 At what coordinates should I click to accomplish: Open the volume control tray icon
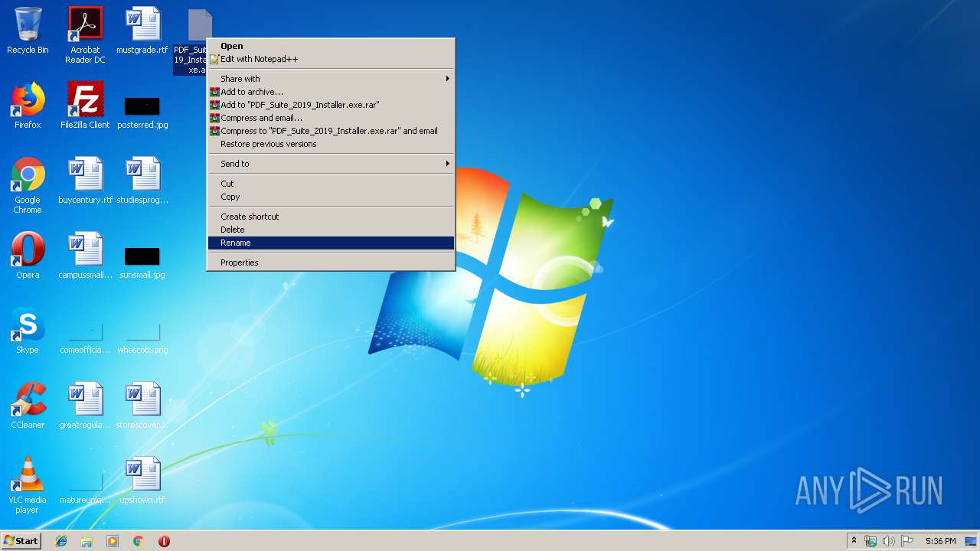click(x=889, y=541)
